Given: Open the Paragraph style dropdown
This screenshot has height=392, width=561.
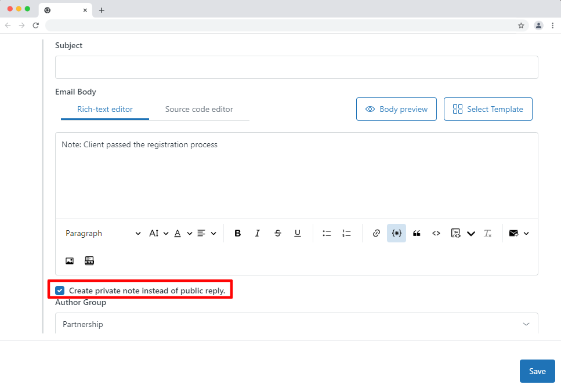Looking at the screenshot, I should 103,233.
